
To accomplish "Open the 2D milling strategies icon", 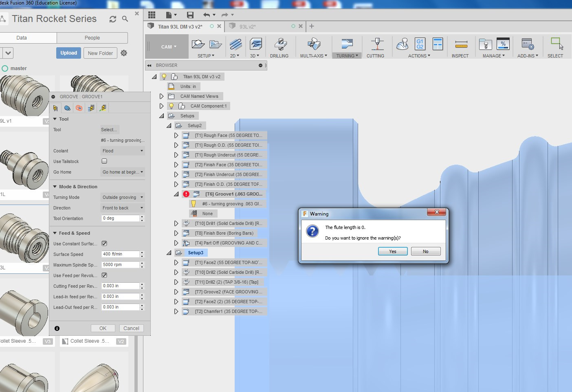I will pyautogui.click(x=235, y=44).
